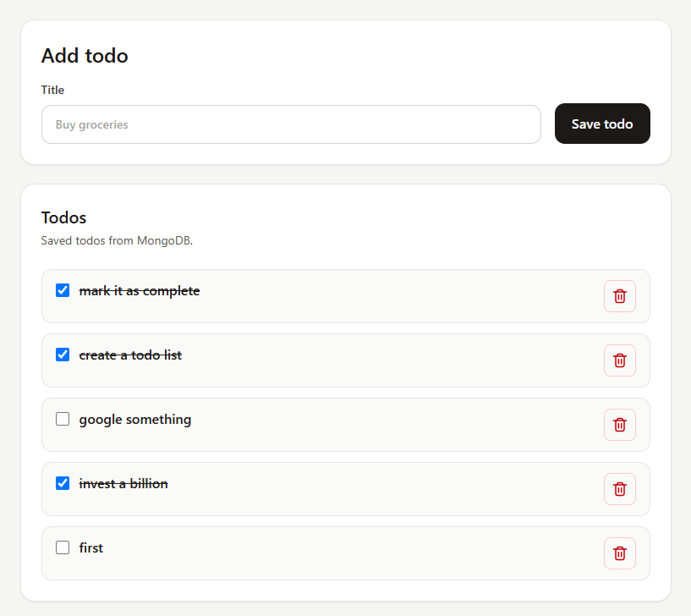Click the Save todo button
The width and height of the screenshot is (691, 616).
(x=602, y=124)
